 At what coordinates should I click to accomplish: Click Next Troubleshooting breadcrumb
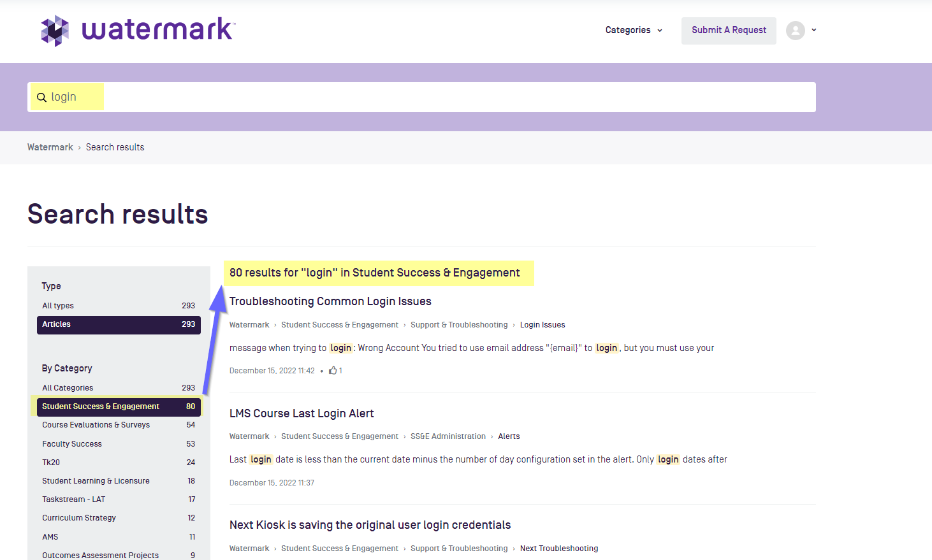559,549
